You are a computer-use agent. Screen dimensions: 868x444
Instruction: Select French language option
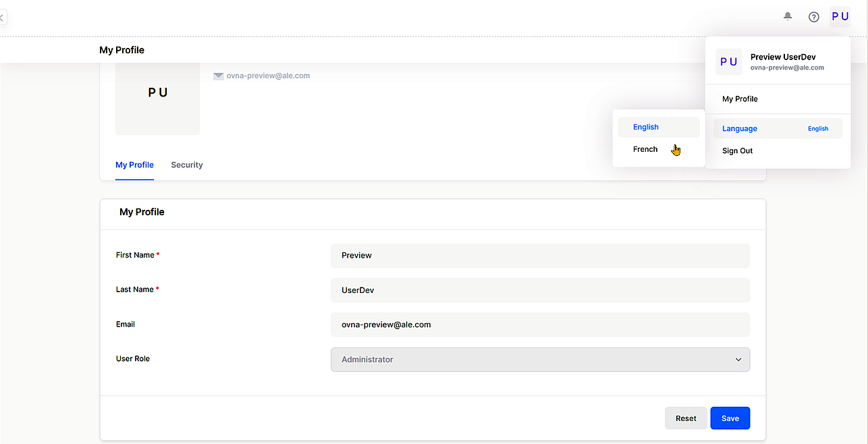click(645, 150)
